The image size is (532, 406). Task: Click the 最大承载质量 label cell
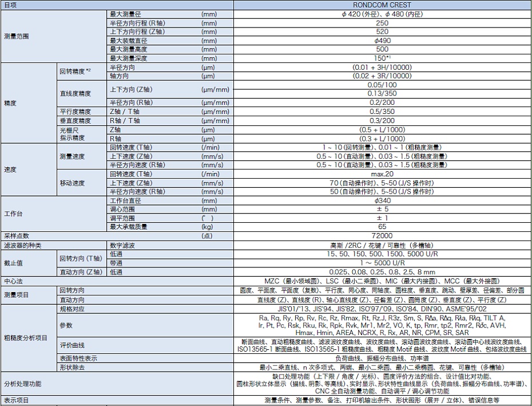[x=129, y=227]
